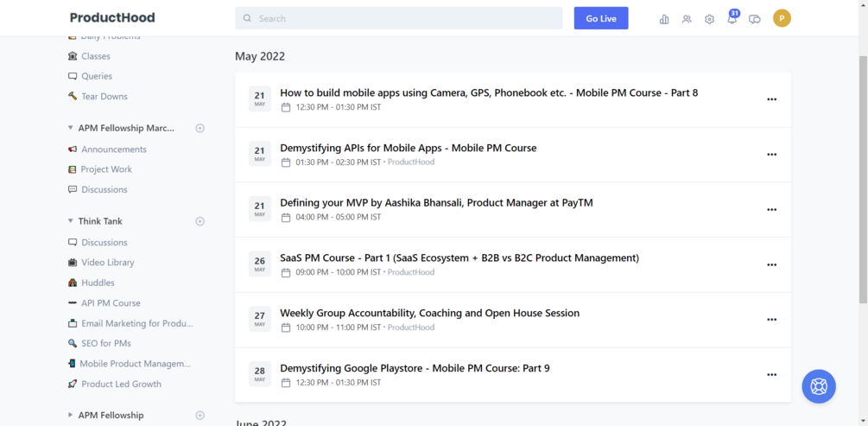Add channel to Think Tank with plus icon
The image size is (868, 426).
pyautogui.click(x=200, y=221)
